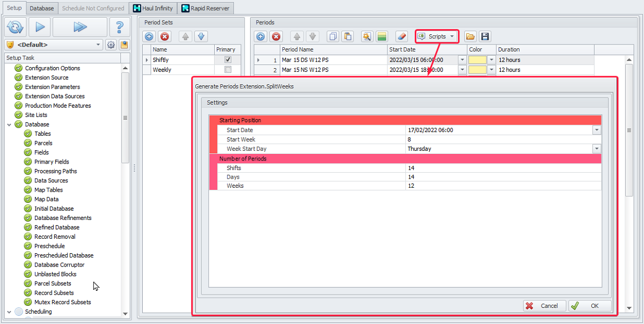This screenshot has width=644, height=324.
Task: Add a new period set
Action: pyautogui.click(x=149, y=36)
